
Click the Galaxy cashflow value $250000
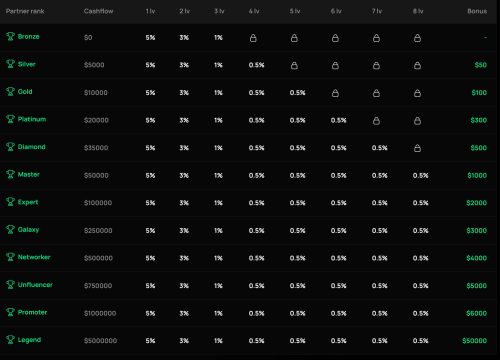pyautogui.click(x=98, y=231)
